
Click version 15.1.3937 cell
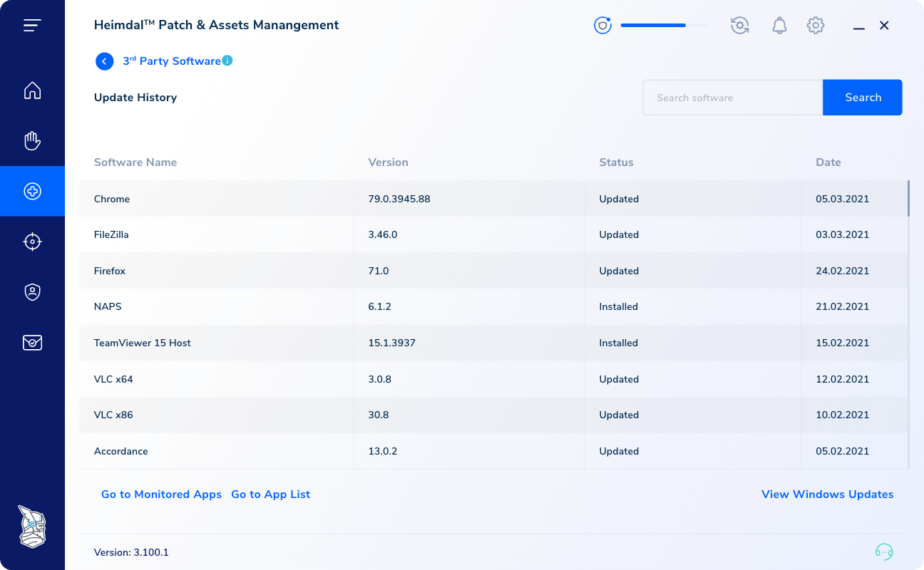392,343
